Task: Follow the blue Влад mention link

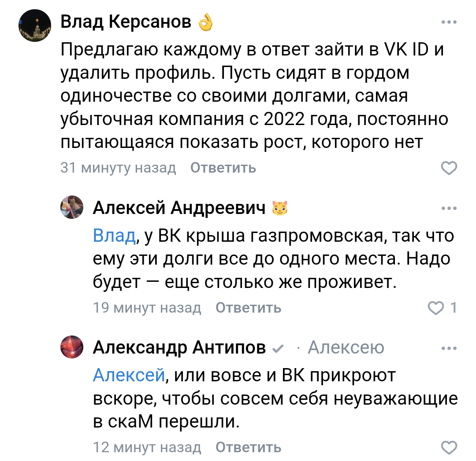Action: pos(114,236)
